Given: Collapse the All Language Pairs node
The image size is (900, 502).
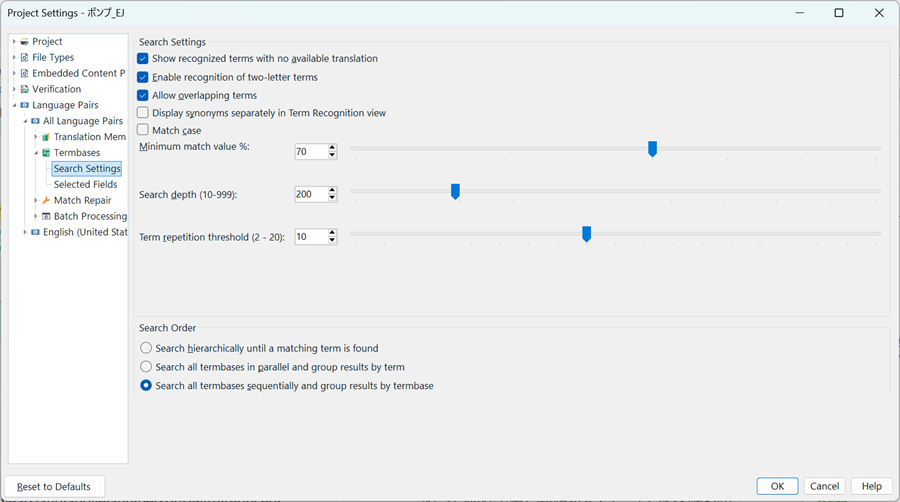Looking at the screenshot, I should [x=25, y=121].
